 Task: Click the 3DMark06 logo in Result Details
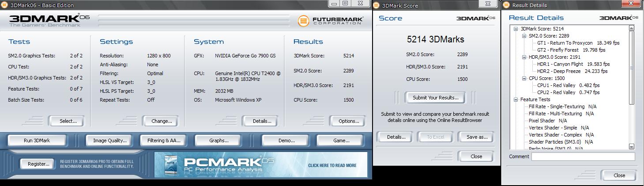pos(618,18)
